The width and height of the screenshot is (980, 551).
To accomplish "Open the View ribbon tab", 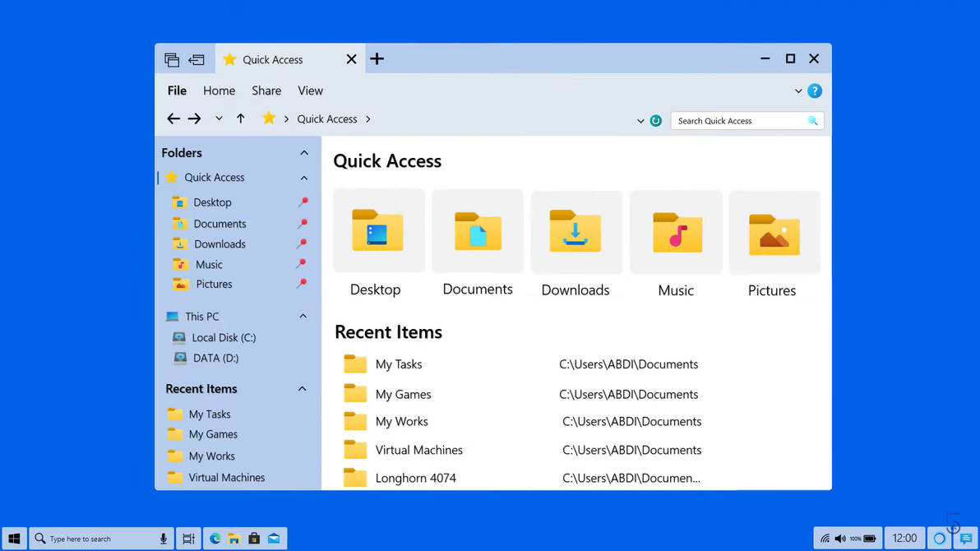I will point(310,90).
